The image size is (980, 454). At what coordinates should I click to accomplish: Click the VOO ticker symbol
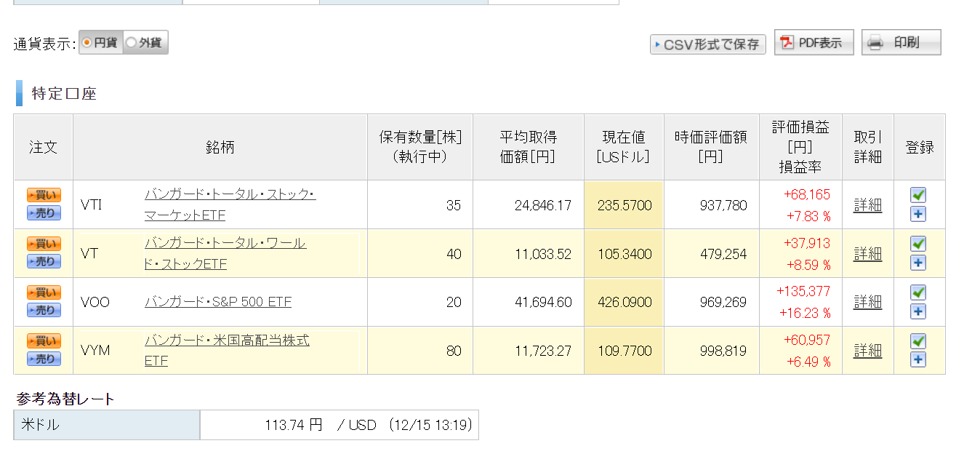point(95,302)
